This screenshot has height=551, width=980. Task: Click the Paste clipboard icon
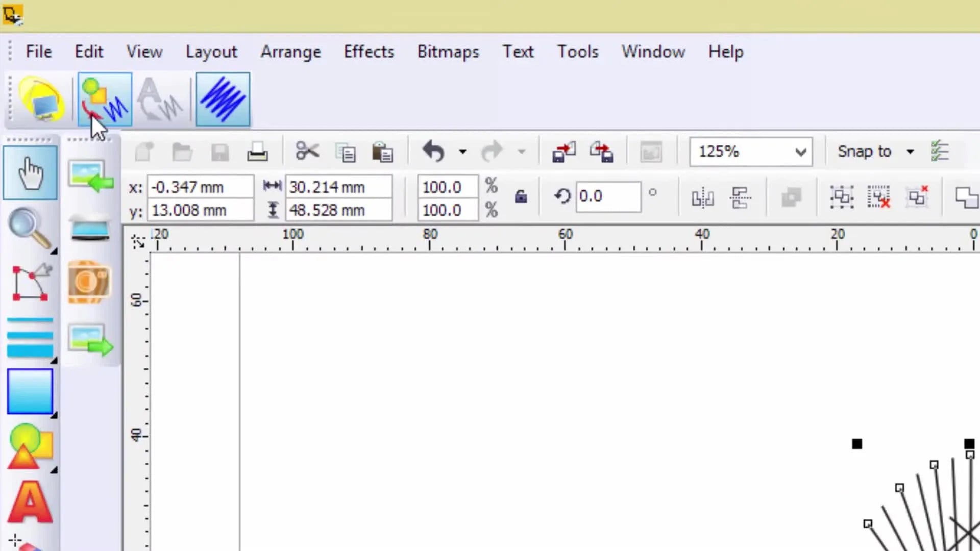click(x=382, y=152)
